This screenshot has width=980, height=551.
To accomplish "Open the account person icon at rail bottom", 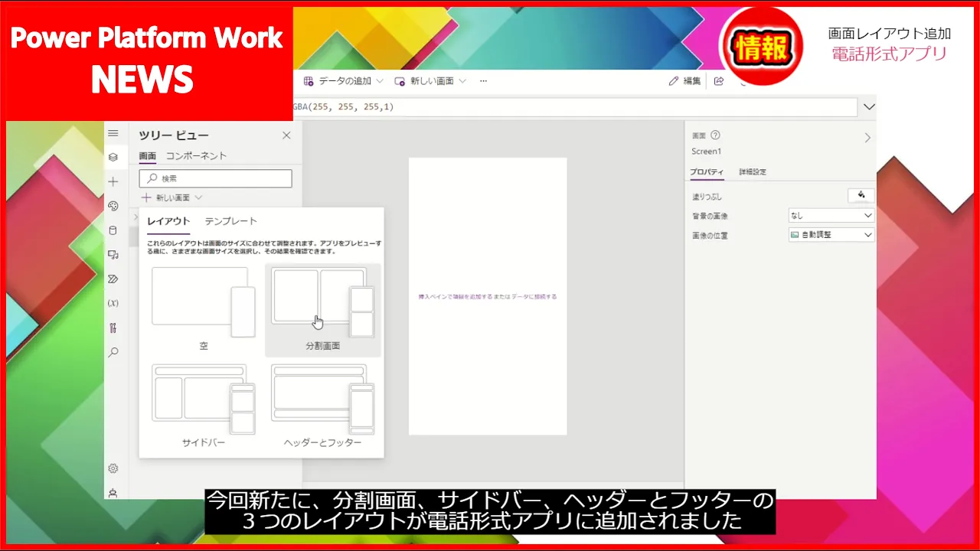I will point(113,494).
